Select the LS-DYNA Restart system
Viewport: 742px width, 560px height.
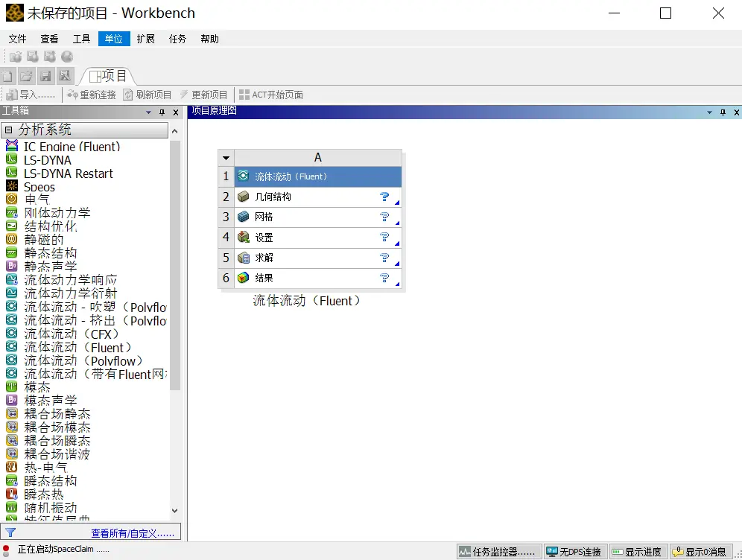[68, 174]
